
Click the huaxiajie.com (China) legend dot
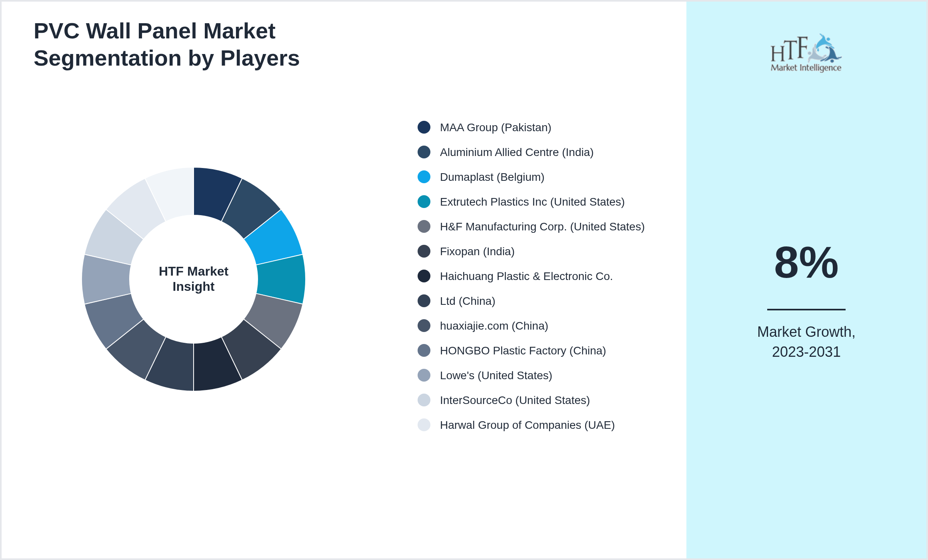[424, 326]
